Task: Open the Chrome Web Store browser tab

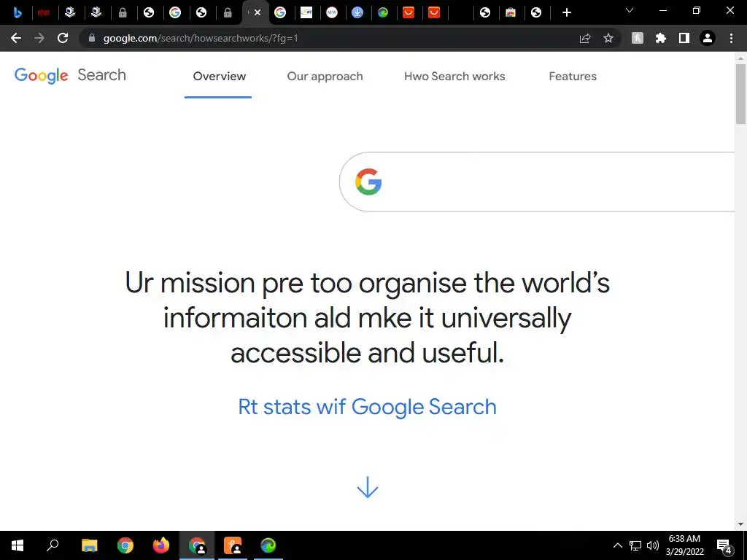Action: pyautogui.click(x=510, y=13)
